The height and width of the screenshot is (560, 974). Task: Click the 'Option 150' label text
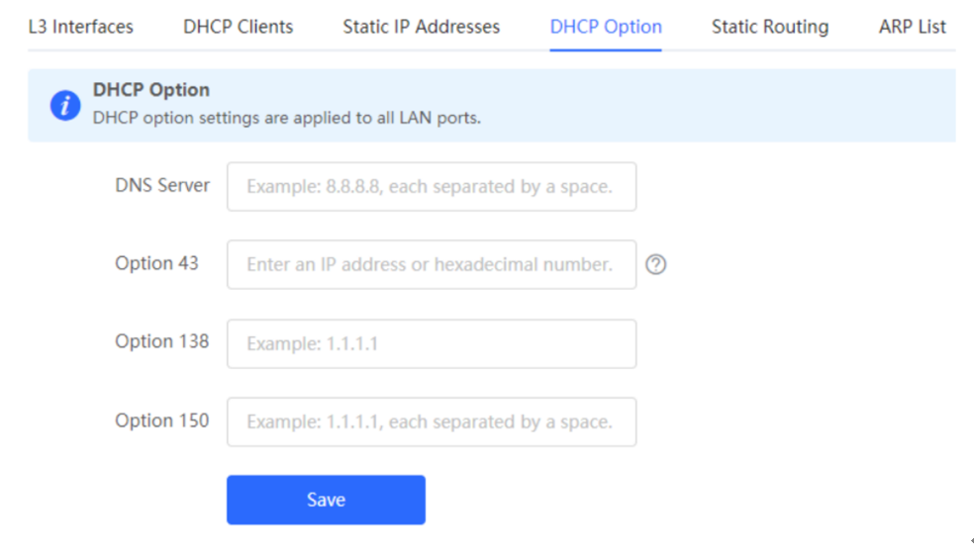click(x=162, y=420)
